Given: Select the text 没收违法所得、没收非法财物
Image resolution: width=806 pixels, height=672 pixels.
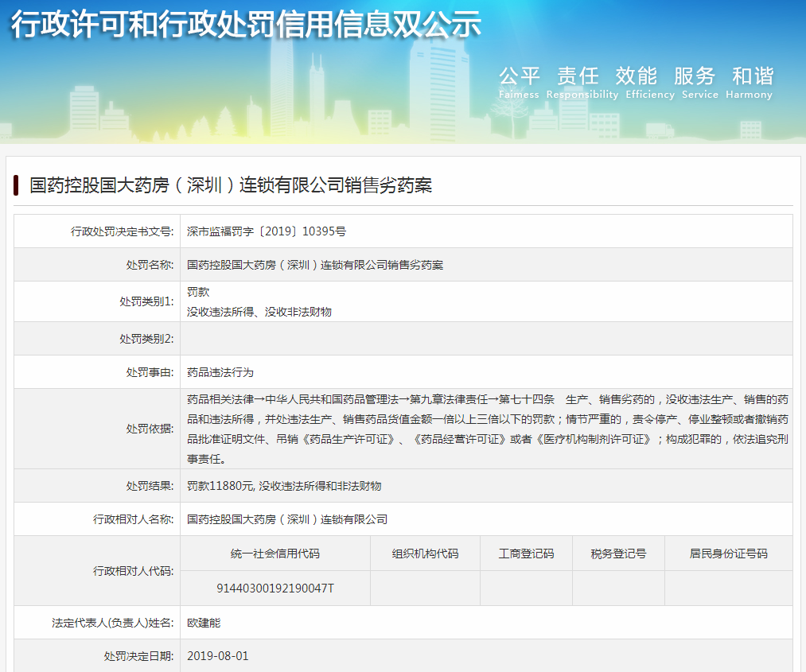Looking at the screenshot, I should tap(259, 312).
